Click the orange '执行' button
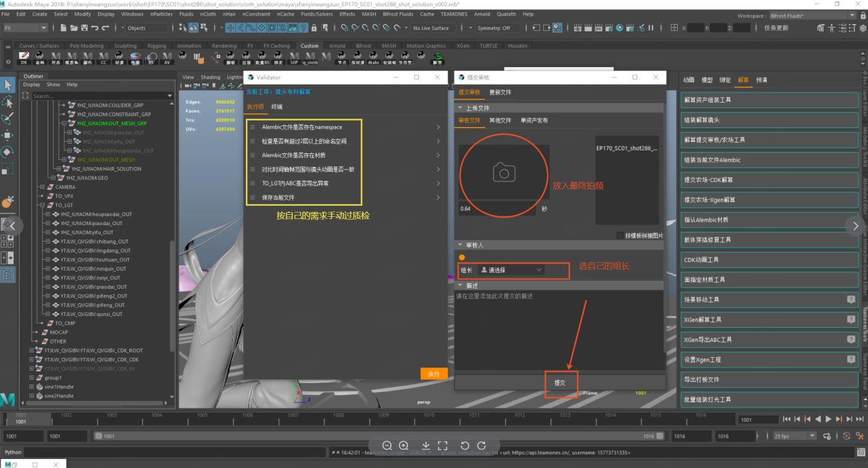 433,374
